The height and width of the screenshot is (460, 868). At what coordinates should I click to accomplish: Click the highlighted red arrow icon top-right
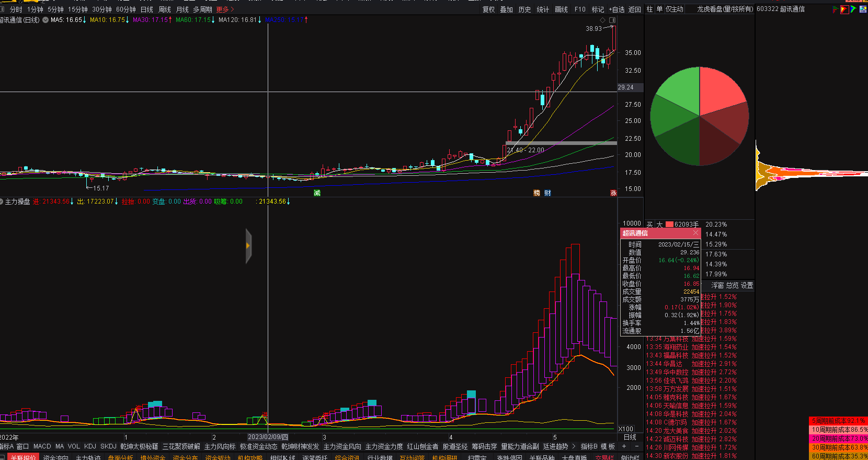(844, 9)
